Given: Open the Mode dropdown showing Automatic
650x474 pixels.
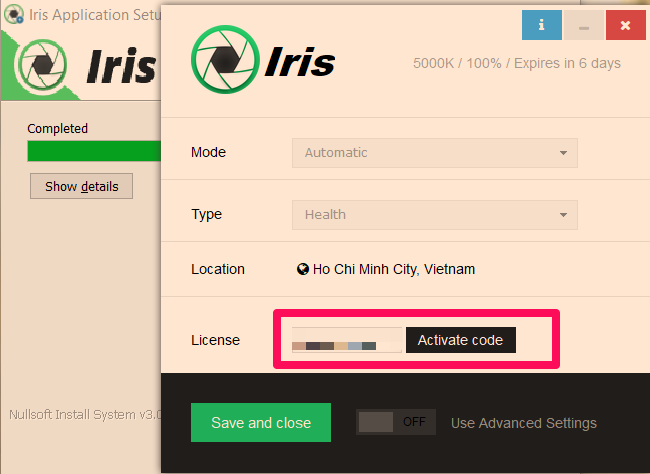Looking at the screenshot, I should click(434, 153).
